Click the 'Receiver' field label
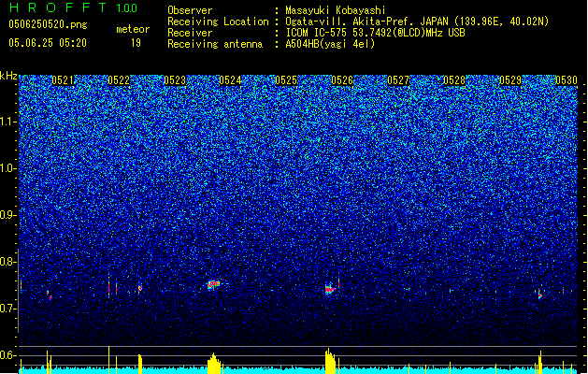This screenshot has height=374, width=588. (x=190, y=33)
